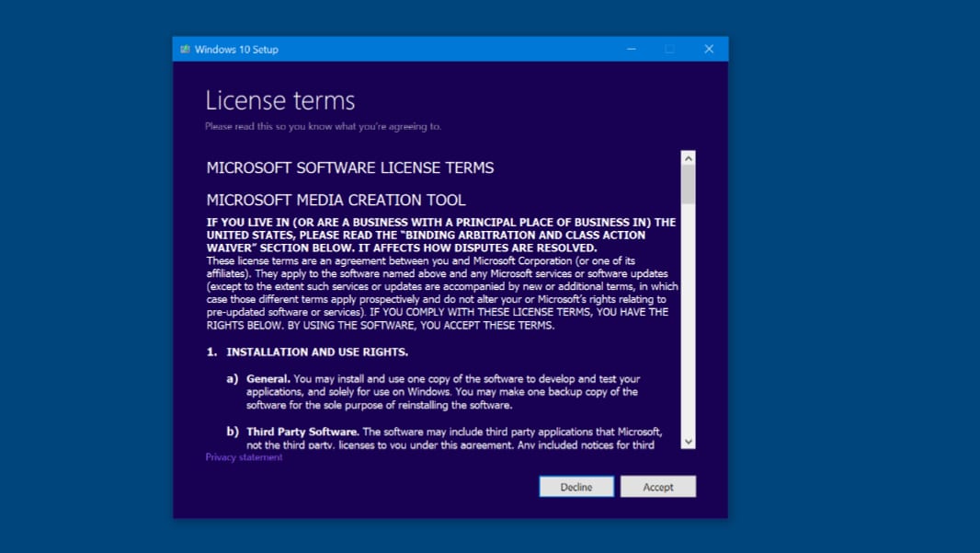Click the license scrollbar thumb
This screenshot has width=980, height=553.
(x=688, y=184)
